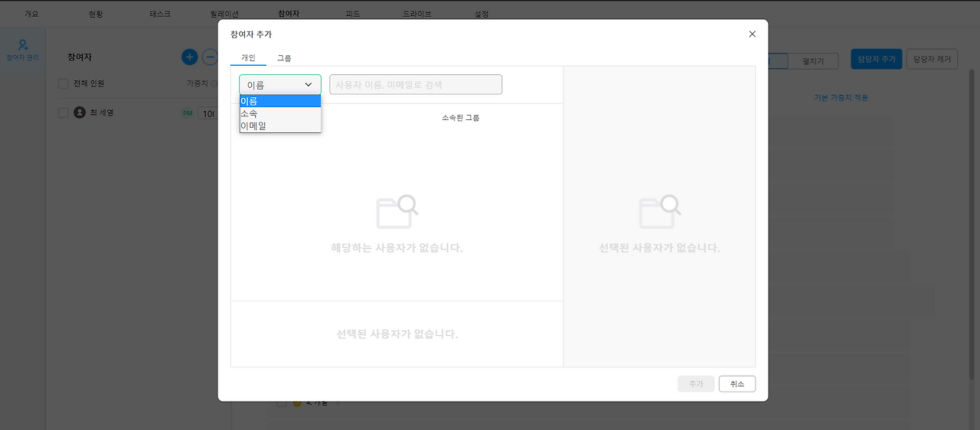The height and width of the screenshot is (430, 980).
Task: Click the 소속된 그룹 column header
Action: (x=461, y=118)
